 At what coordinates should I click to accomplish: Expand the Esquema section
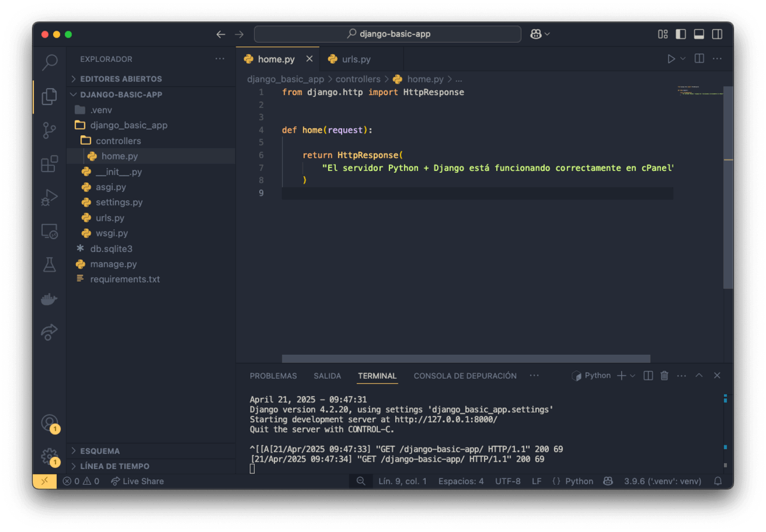(x=151, y=451)
